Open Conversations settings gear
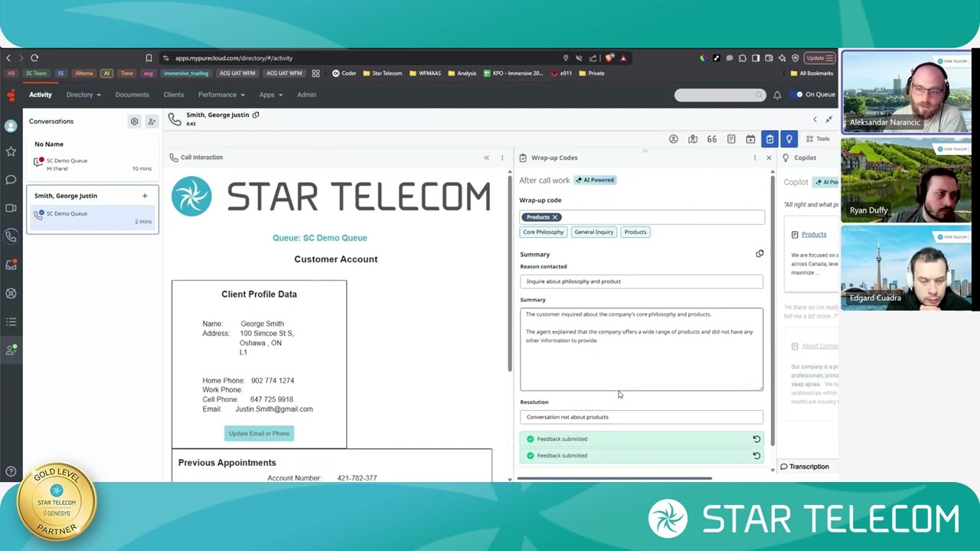This screenshot has width=980, height=551. tap(134, 121)
